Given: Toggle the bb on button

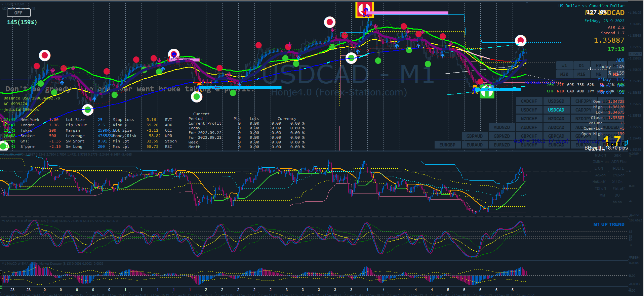Looking at the screenshot, I should click(x=617, y=202).
